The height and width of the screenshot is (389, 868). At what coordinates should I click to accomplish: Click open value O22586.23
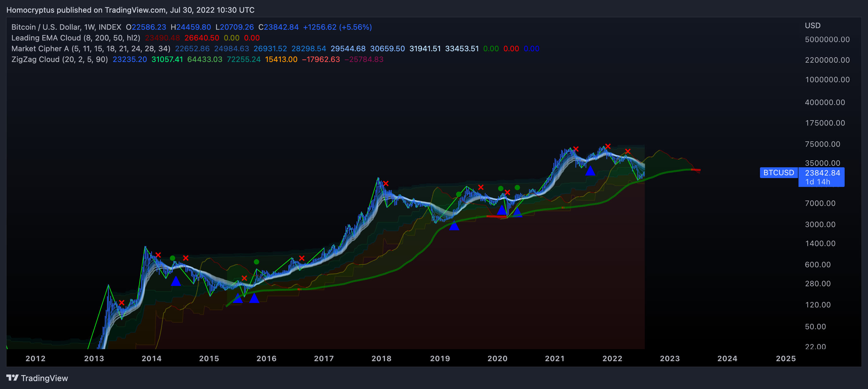tap(146, 27)
